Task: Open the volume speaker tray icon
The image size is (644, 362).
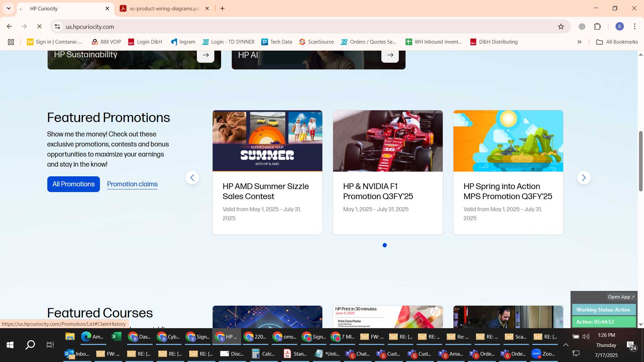Action: coord(586,337)
